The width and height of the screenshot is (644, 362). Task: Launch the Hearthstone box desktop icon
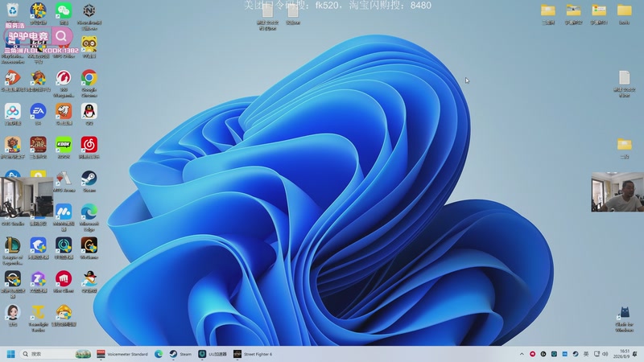point(13,145)
